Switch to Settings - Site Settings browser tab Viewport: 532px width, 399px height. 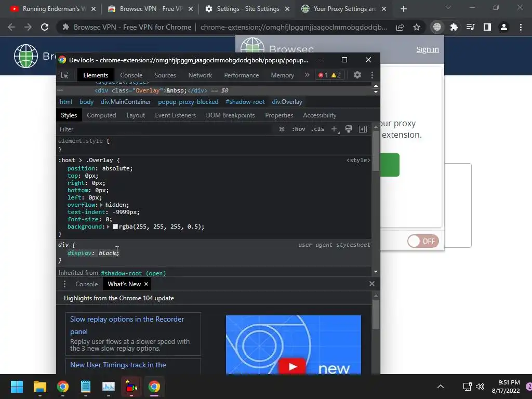[248, 9]
